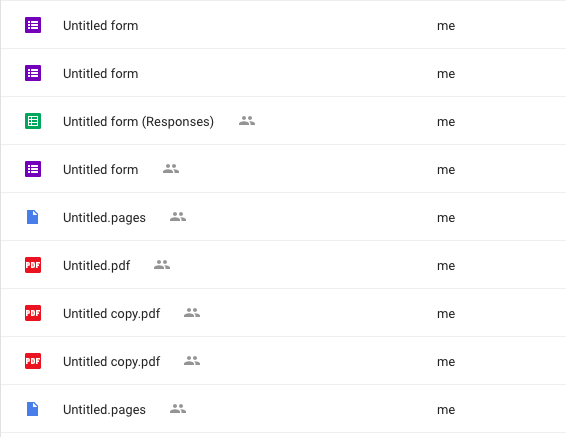Click the shared people icon beside Untitled.pdf
The height and width of the screenshot is (437, 566).
pos(162,265)
